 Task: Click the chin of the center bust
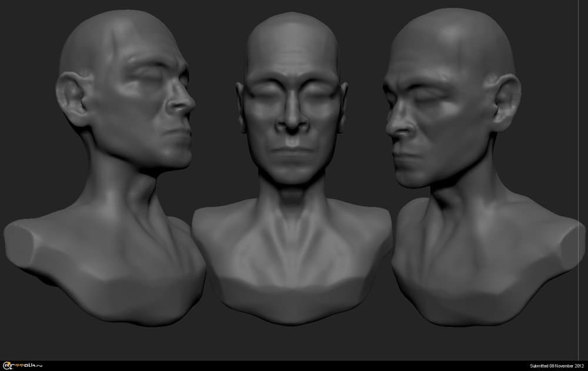click(292, 173)
